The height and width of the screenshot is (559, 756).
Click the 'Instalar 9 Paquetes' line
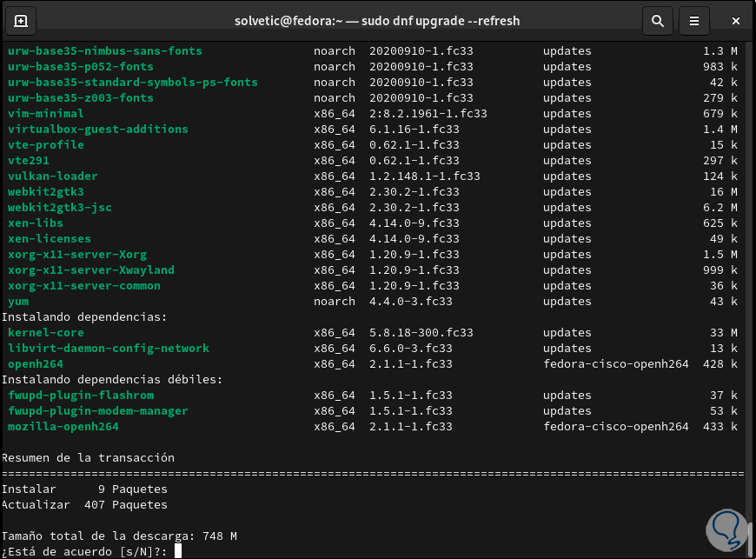click(84, 489)
